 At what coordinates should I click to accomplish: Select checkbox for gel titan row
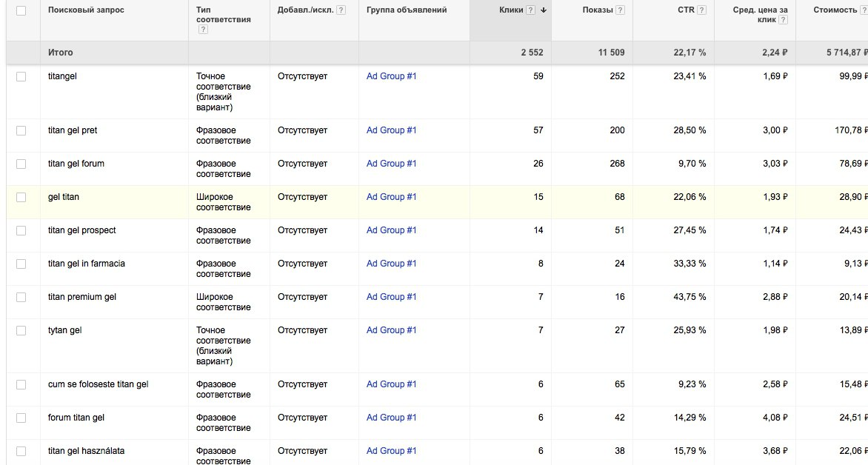point(21,197)
